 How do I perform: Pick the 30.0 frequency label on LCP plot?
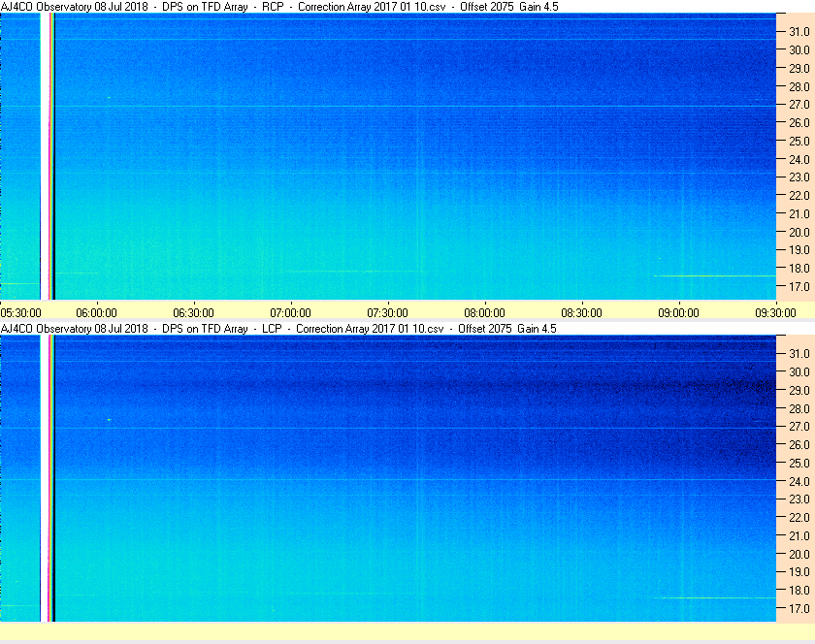click(x=799, y=371)
